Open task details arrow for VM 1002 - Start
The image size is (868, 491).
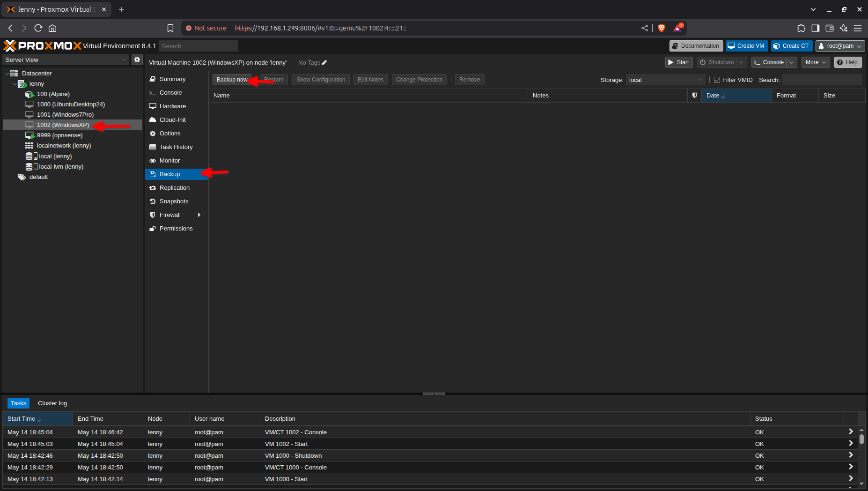tap(851, 443)
